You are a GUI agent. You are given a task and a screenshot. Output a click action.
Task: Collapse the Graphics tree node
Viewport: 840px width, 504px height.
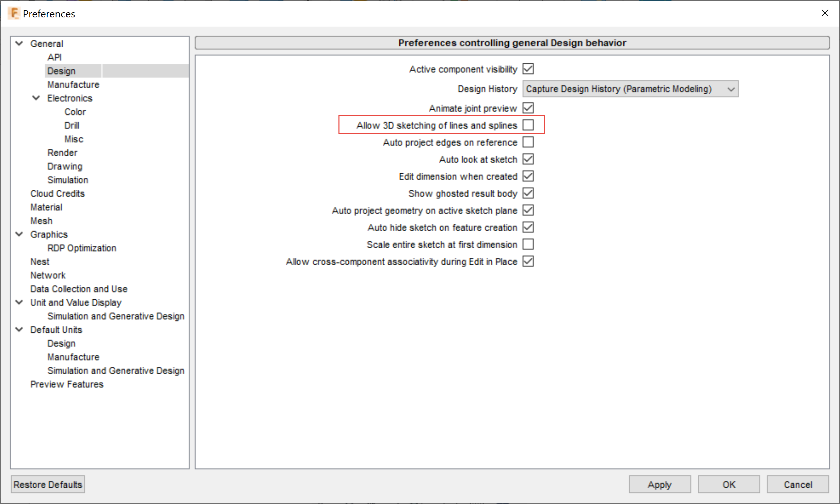click(x=19, y=234)
